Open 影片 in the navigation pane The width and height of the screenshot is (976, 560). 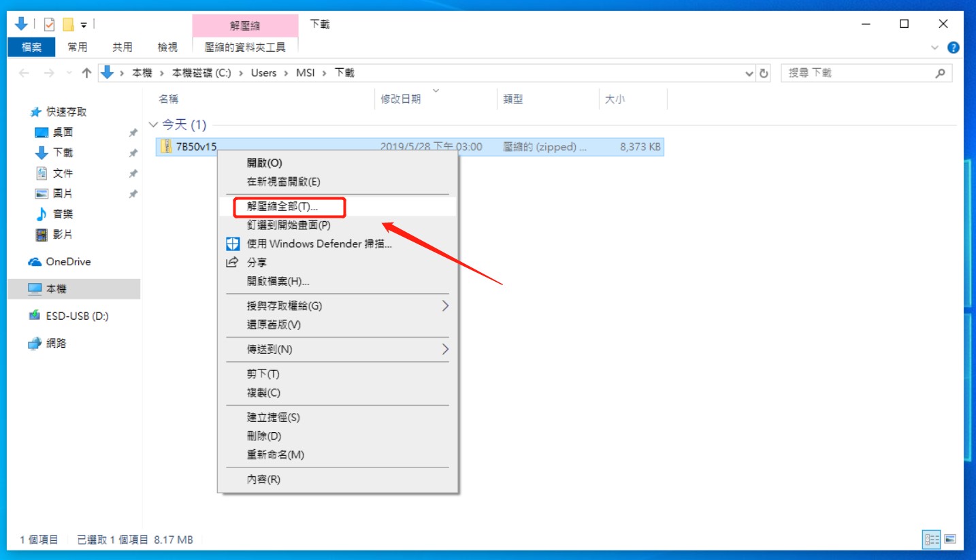[x=63, y=234]
